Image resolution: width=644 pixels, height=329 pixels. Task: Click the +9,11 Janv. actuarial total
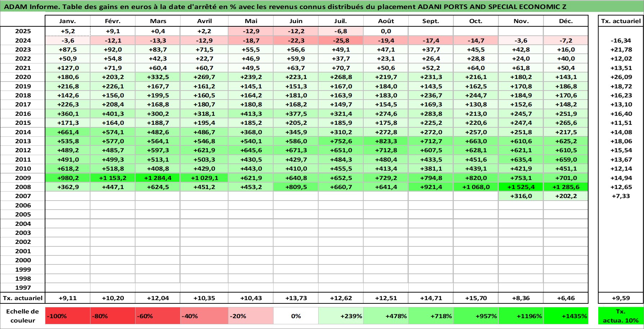[x=67, y=298]
